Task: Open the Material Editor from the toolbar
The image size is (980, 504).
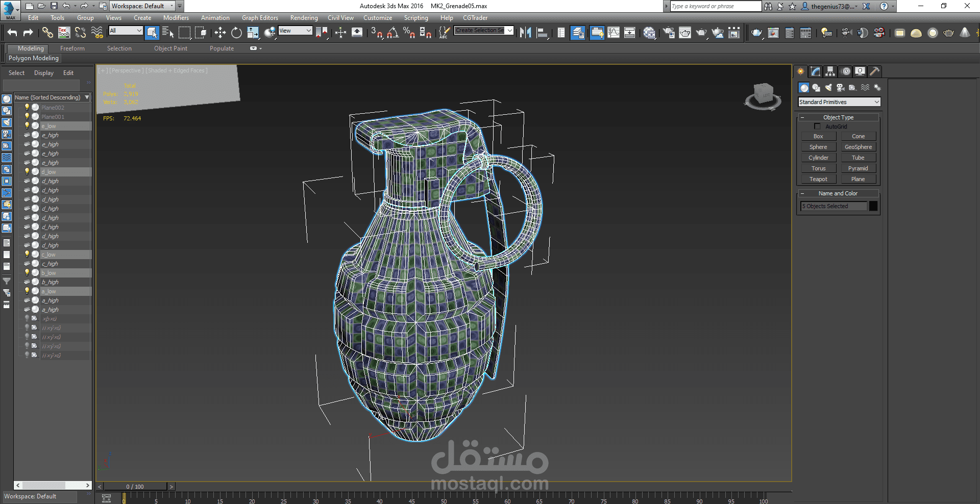Action: pos(649,33)
